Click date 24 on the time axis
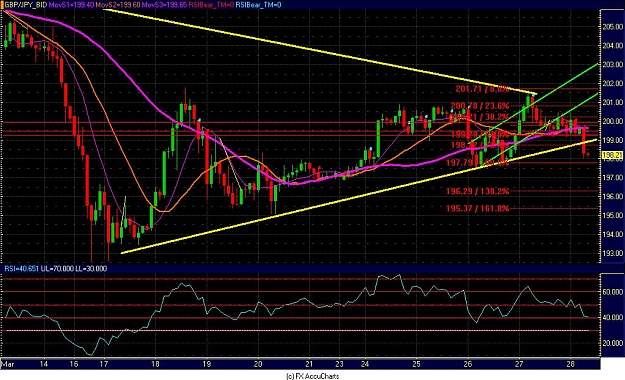This screenshot has width=625, height=380. click(x=365, y=364)
